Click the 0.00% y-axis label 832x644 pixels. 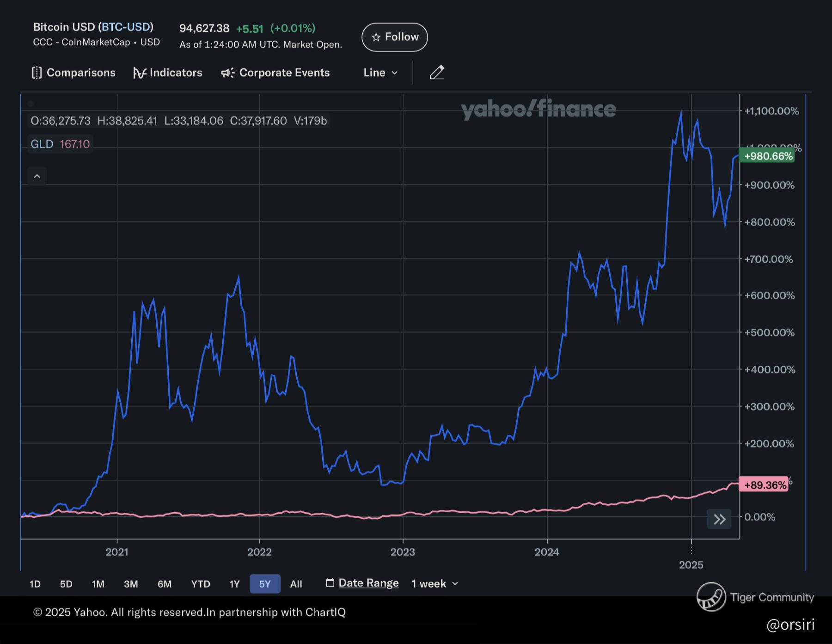pos(760,517)
